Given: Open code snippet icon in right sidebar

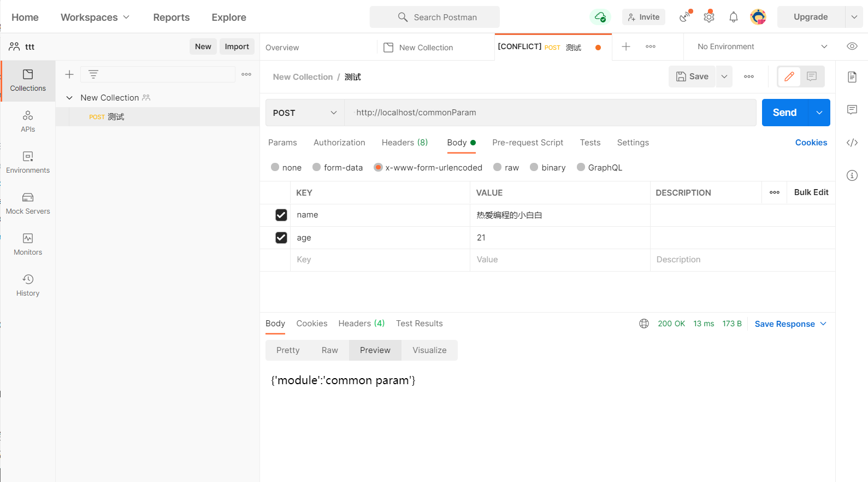Looking at the screenshot, I should coord(852,143).
